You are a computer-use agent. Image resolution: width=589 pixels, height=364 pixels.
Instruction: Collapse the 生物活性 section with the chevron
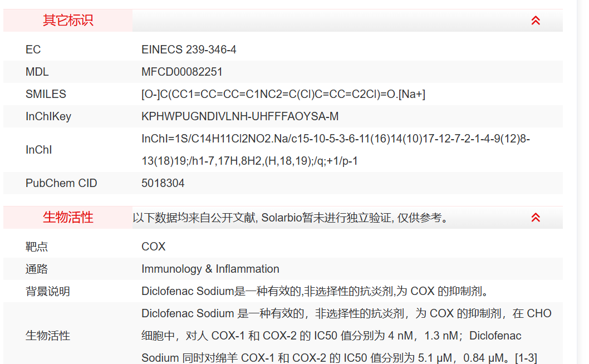(x=536, y=218)
